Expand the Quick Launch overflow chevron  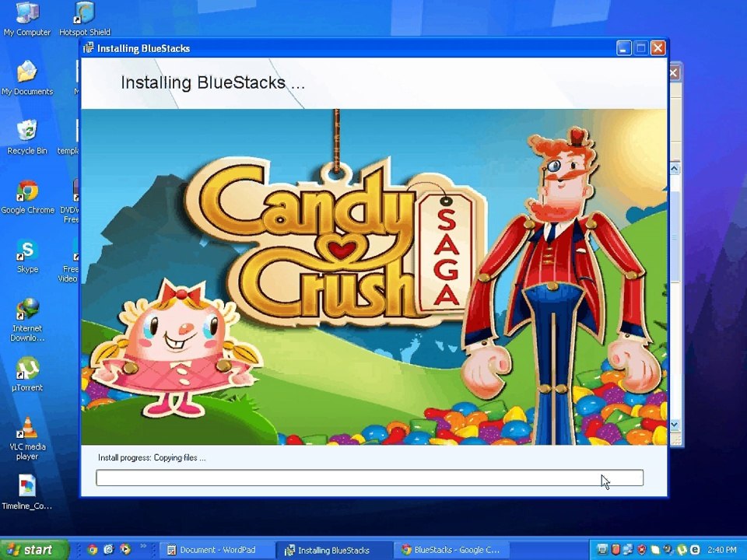coord(143,546)
